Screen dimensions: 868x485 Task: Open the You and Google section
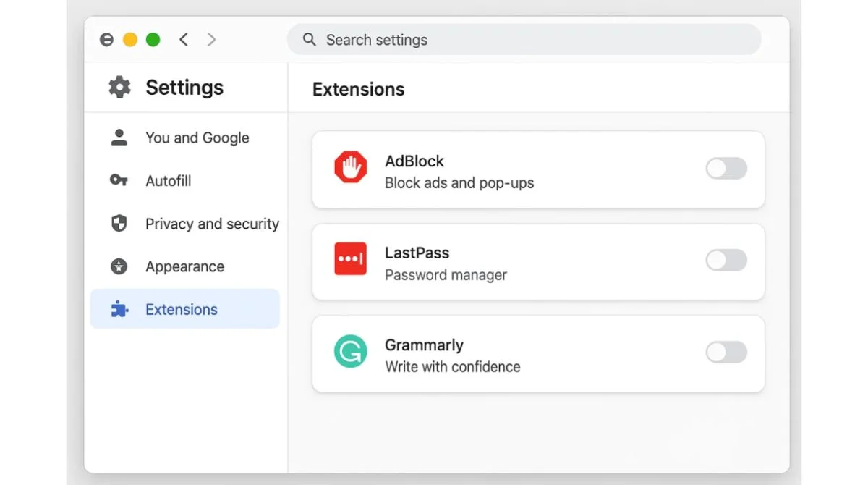point(185,138)
